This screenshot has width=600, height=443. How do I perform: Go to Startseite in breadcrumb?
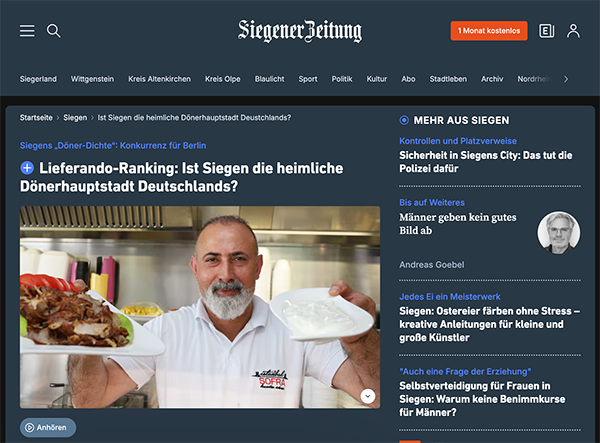click(36, 118)
